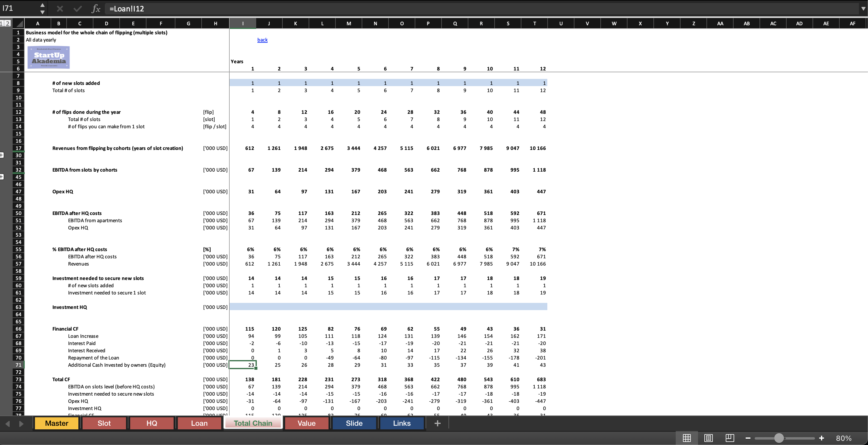Click the cancel entry X icon
Screen dimensions: 868x445
point(60,8)
